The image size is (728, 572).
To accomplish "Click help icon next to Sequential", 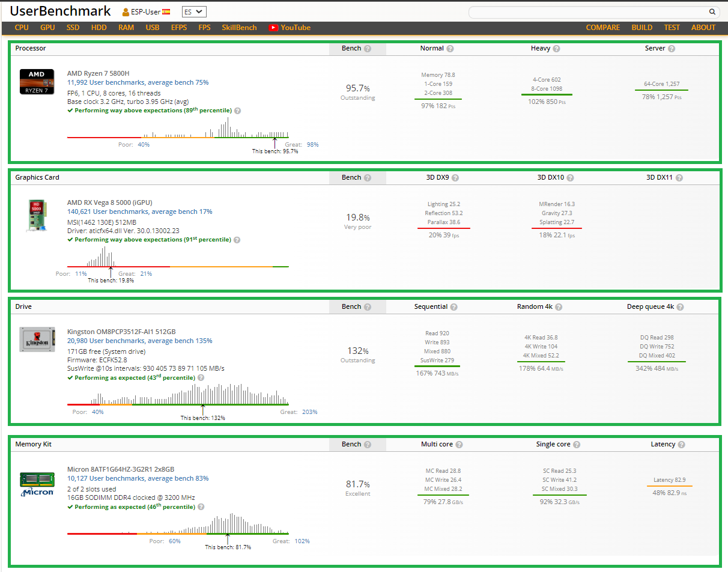I will 454,307.
